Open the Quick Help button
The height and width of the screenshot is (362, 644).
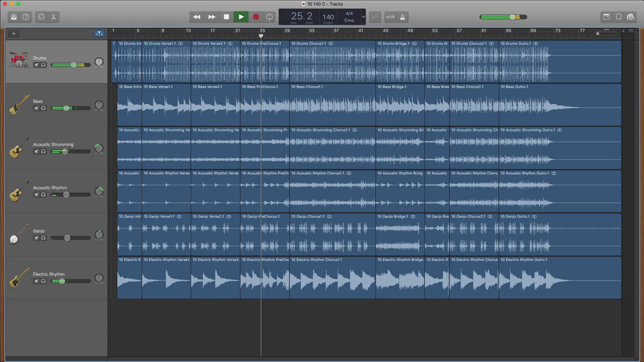tap(26, 17)
